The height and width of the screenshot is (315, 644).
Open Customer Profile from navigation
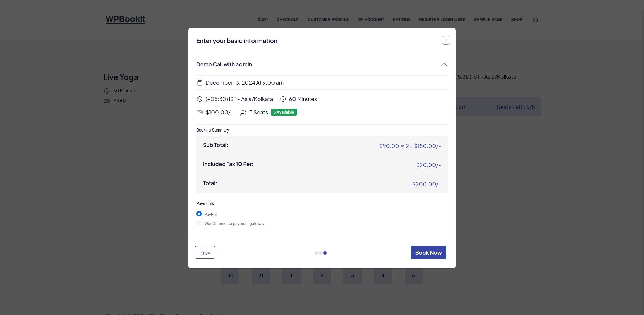tap(328, 20)
